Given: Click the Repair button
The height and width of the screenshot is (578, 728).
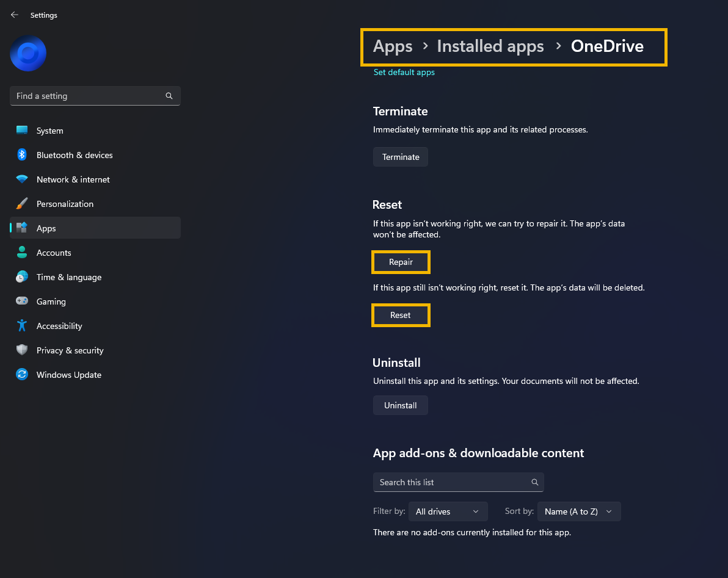Looking at the screenshot, I should [401, 262].
